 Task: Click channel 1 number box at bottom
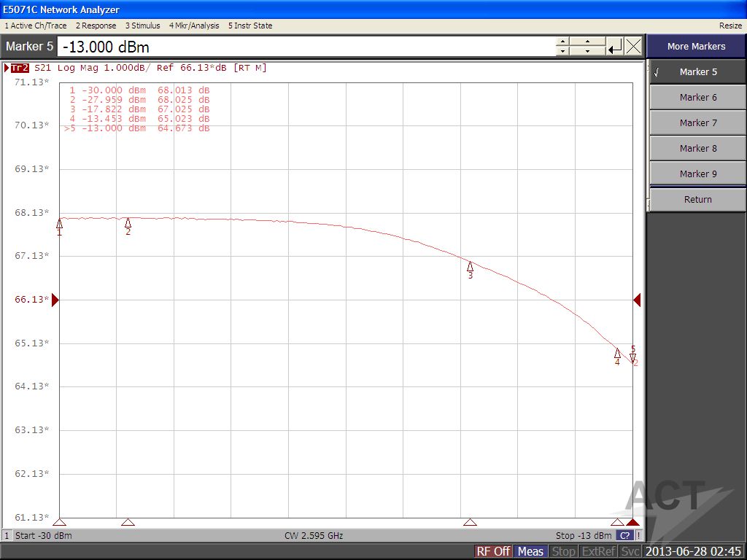[x=7, y=535]
